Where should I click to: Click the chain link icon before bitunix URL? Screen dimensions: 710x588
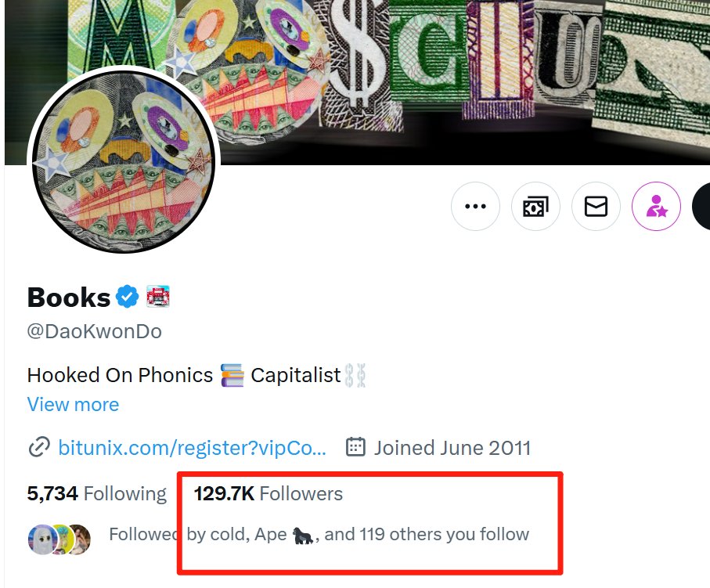(38, 448)
